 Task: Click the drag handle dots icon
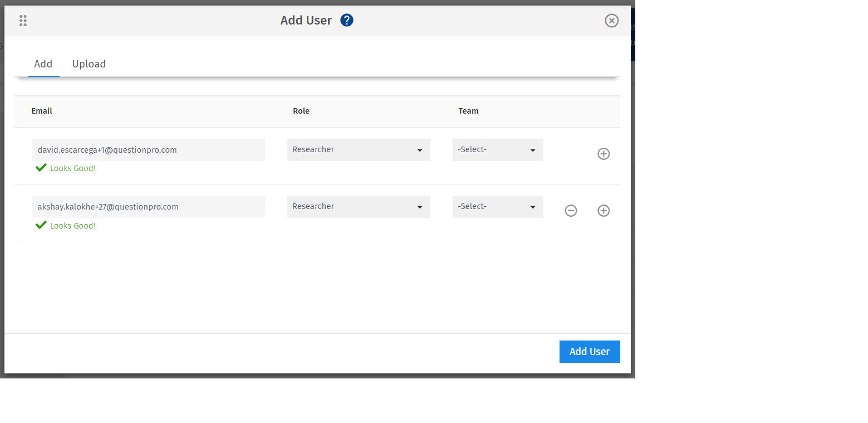(23, 21)
